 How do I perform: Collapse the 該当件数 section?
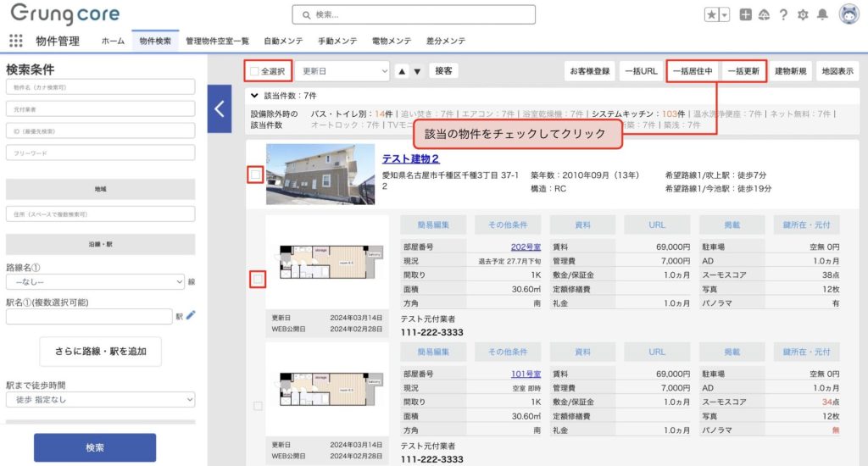254,97
